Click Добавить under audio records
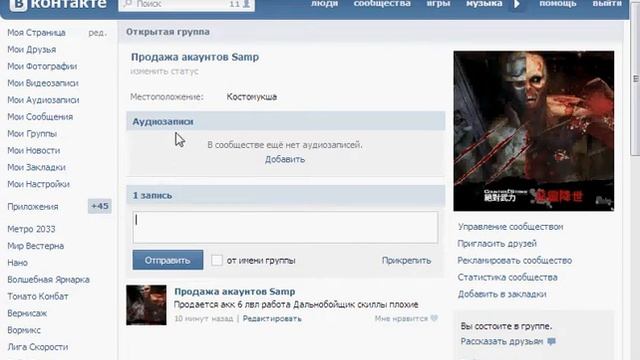Image resolution: width=640 pixels, height=360 pixels. (285, 159)
